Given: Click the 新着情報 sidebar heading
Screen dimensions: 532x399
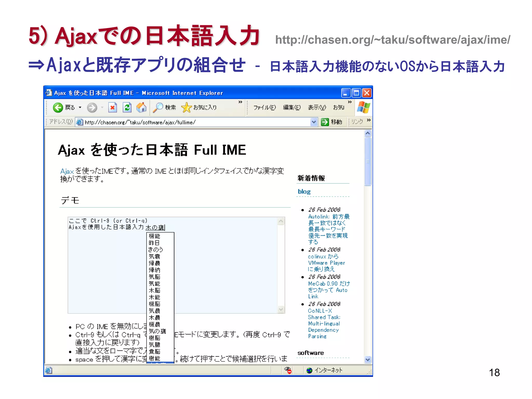Looking at the screenshot, I should (311, 178).
